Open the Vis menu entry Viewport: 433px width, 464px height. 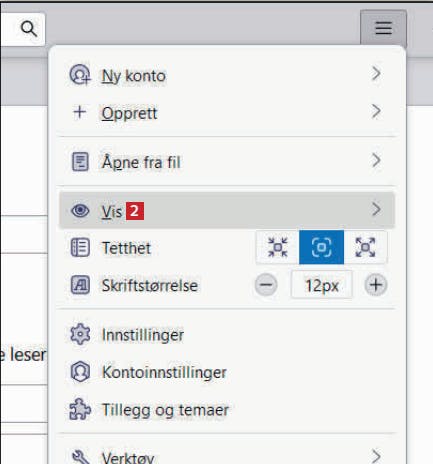(227, 210)
